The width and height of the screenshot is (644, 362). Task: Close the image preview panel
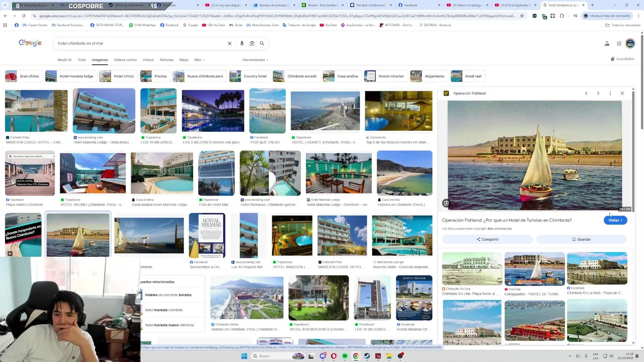[x=622, y=93]
